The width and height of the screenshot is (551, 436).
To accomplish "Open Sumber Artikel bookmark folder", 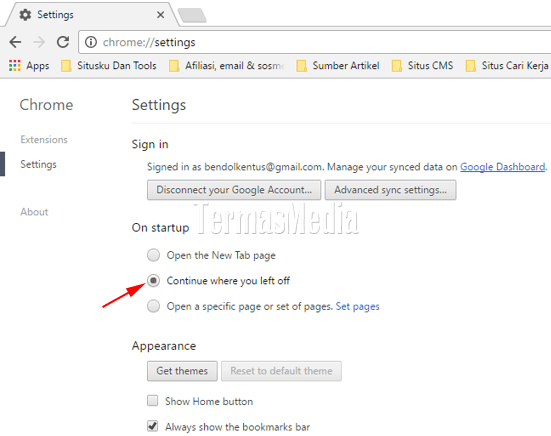I will click(x=338, y=66).
